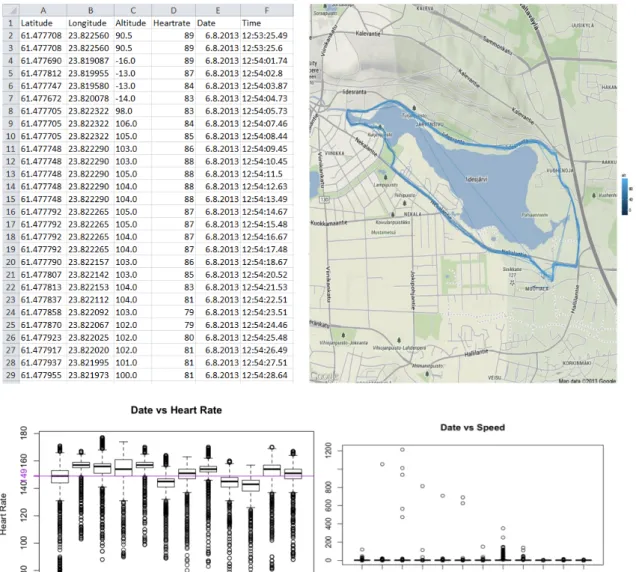The width and height of the screenshot is (636, 572).
Task: Click the Date vs Heart Rate title
Action: point(176,410)
